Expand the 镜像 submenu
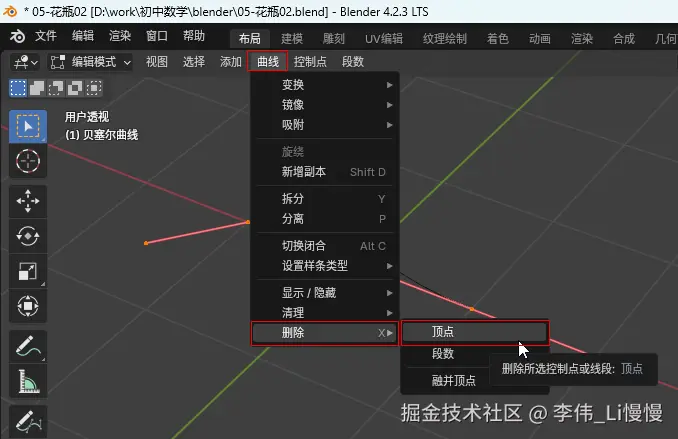The image size is (678, 439). click(x=324, y=105)
